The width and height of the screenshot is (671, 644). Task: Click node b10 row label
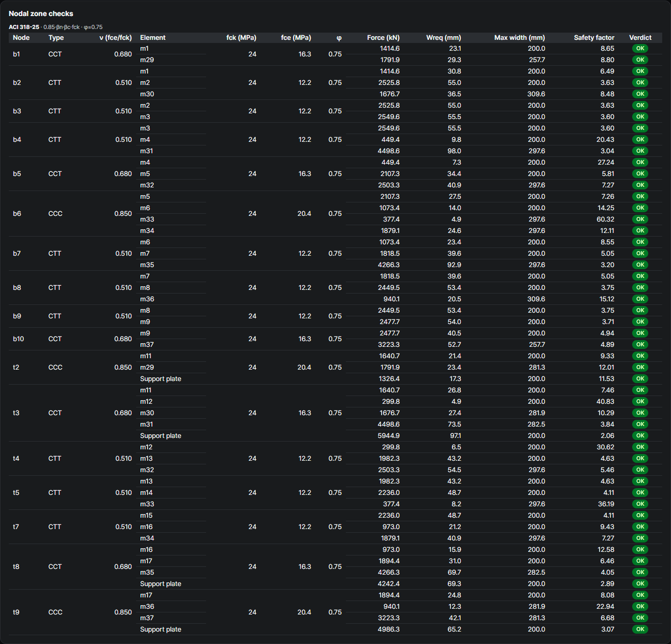point(19,339)
